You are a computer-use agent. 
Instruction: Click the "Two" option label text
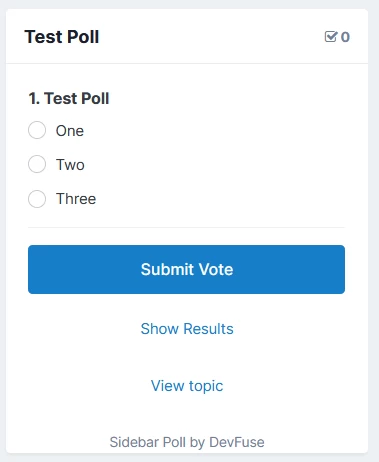[70, 165]
